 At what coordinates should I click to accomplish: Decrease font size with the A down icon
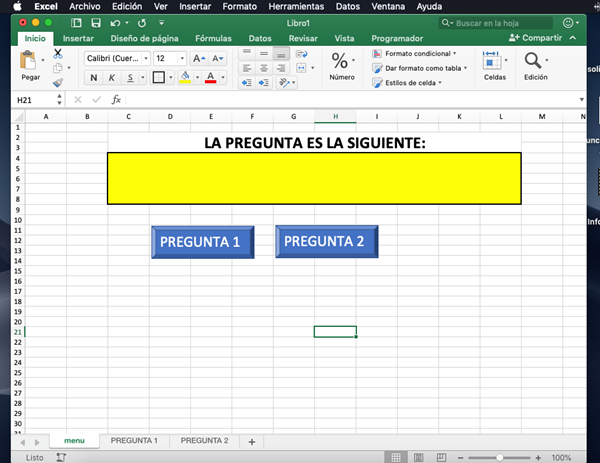(217, 59)
